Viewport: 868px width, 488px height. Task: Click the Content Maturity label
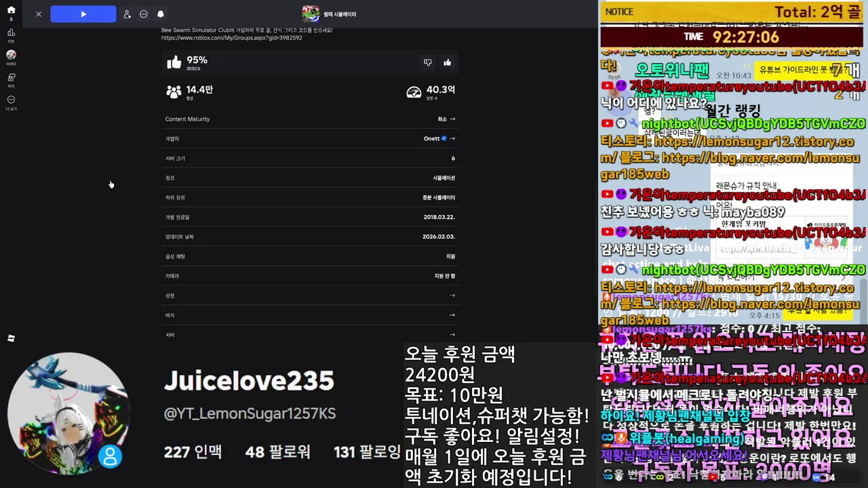click(x=188, y=119)
